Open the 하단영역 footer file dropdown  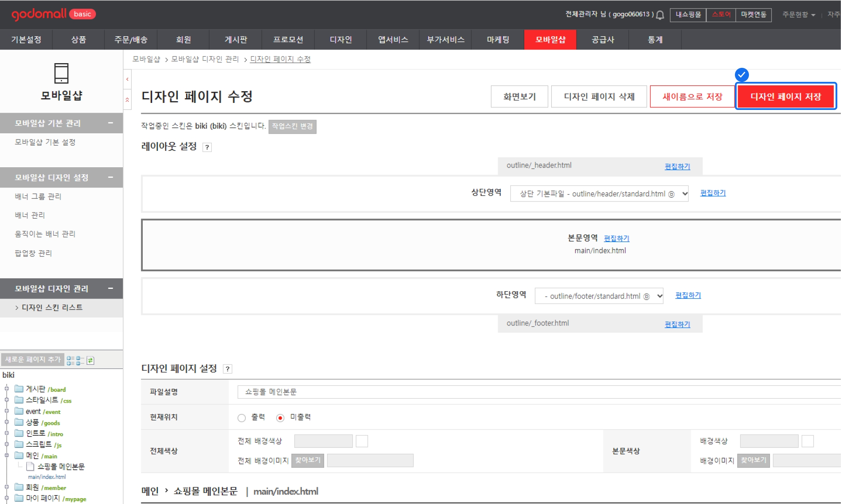click(x=598, y=296)
